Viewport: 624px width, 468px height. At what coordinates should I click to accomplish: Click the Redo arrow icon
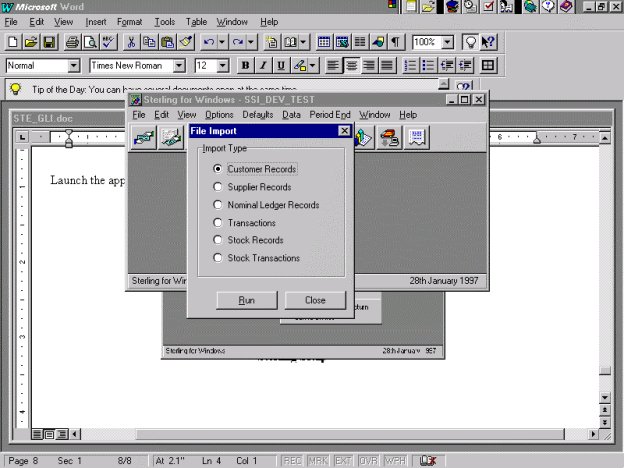pyautogui.click(x=238, y=42)
